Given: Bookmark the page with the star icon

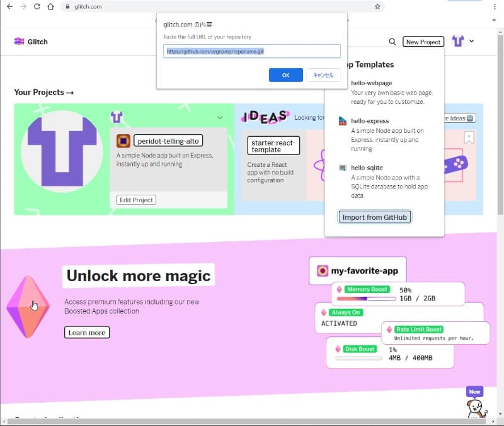Looking at the screenshot, I should [x=377, y=6].
